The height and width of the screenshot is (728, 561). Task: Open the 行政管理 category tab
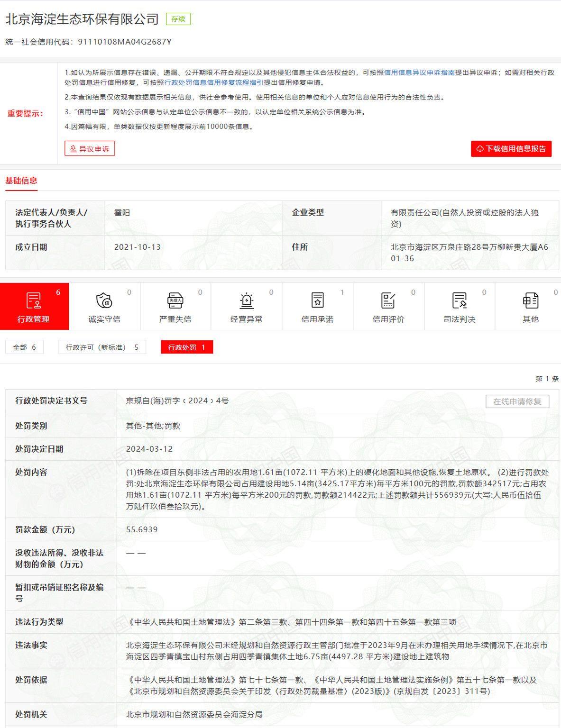(34, 306)
